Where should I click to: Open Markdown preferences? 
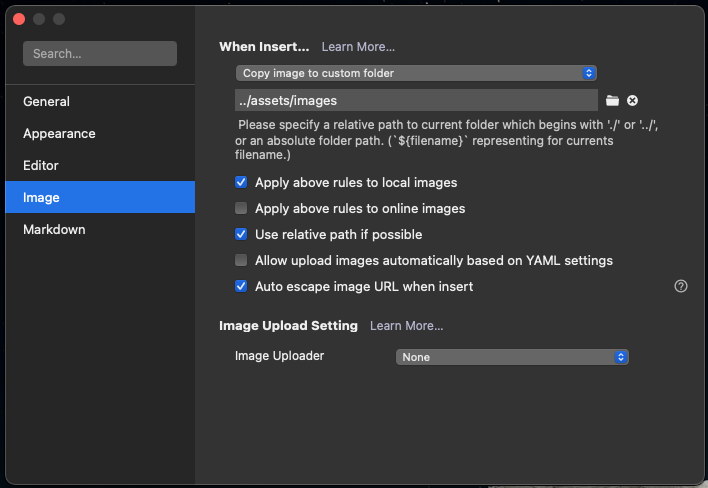(55, 229)
